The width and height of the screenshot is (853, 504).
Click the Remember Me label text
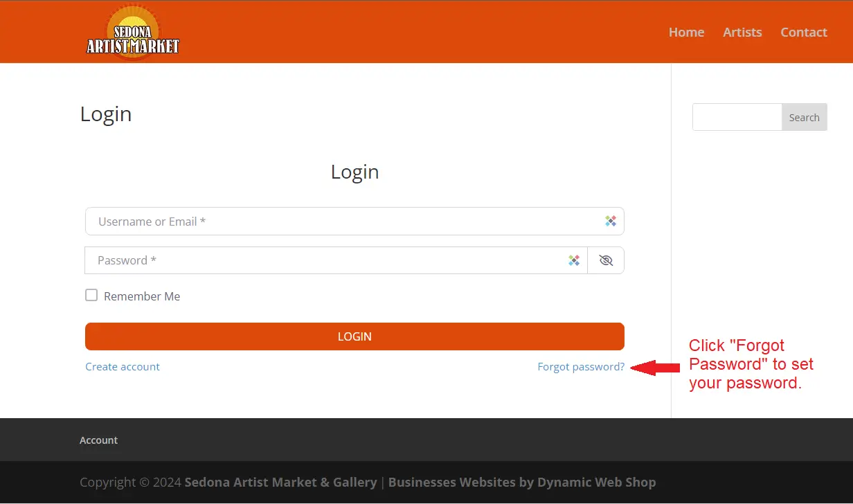pyautogui.click(x=142, y=296)
